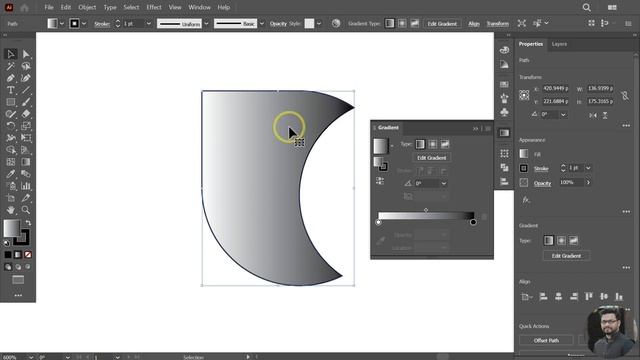
Task: Select the Shaper tool
Action: tap(11, 114)
